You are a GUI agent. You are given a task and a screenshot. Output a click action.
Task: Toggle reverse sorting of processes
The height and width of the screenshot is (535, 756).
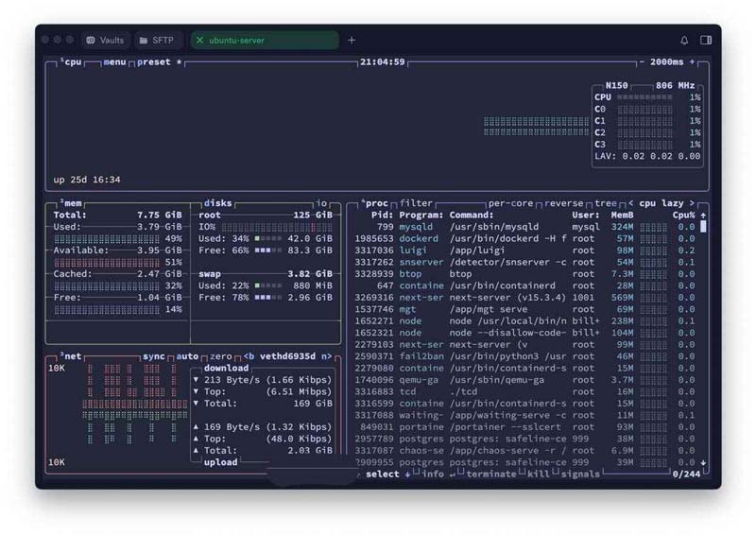coord(564,203)
